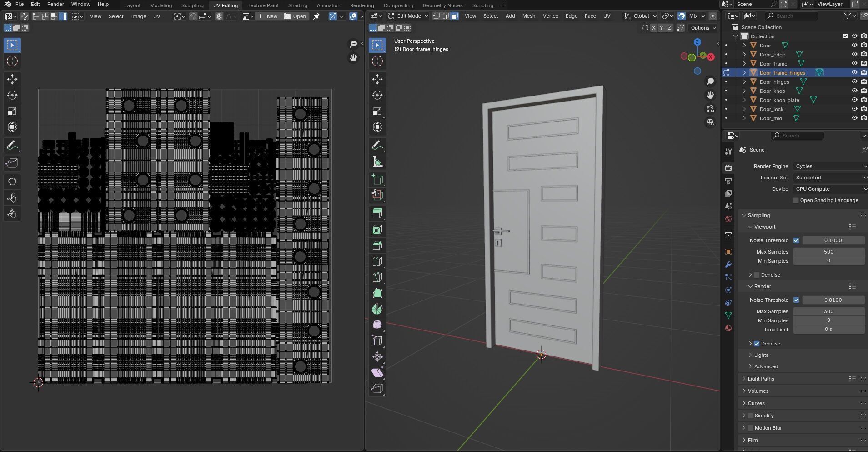Open the Material properties tab
Image resolution: width=868 pixels, height=452 pixels.
[728, 328]
